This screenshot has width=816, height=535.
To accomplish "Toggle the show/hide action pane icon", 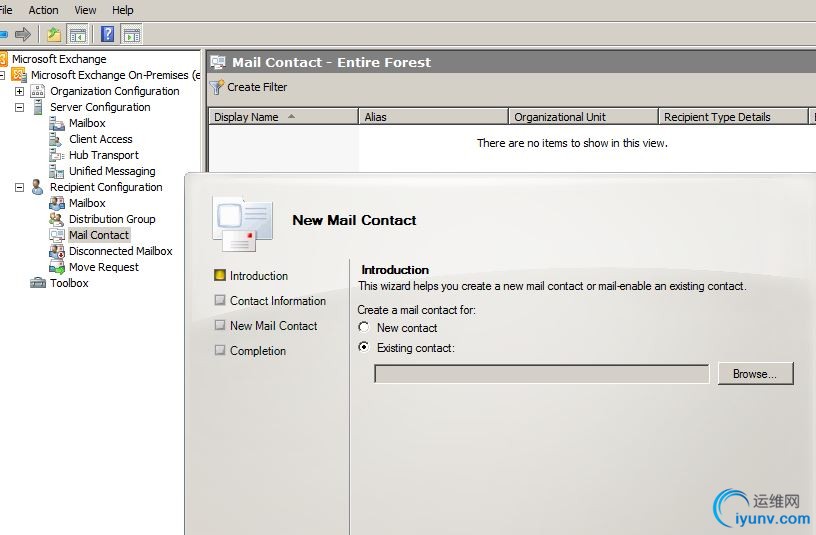I will click(x=131, y=35).
